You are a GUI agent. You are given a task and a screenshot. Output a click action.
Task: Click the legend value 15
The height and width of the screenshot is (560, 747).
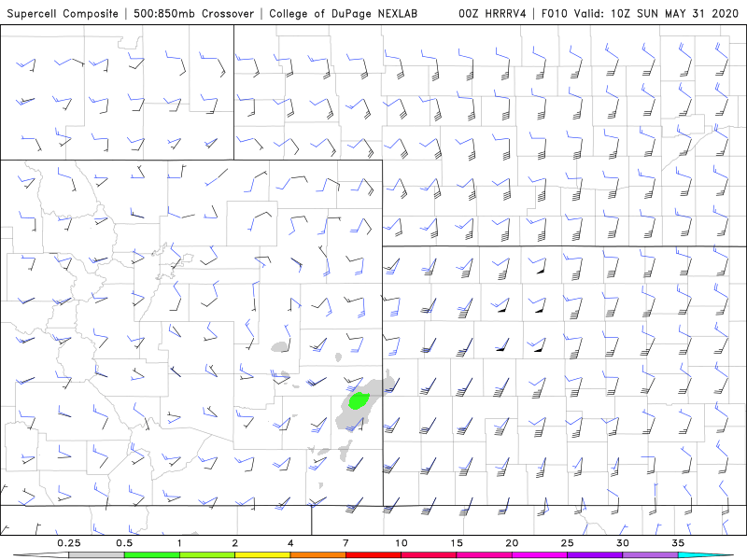click(457, 543)
